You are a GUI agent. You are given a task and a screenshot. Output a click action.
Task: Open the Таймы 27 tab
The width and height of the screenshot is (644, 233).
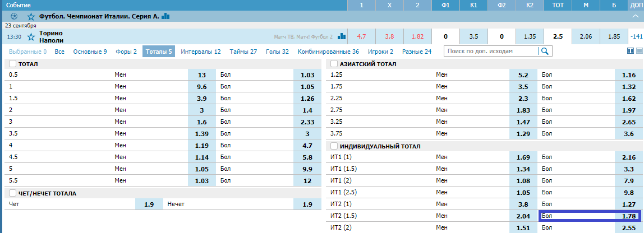pyautogui.click(x=243, y=52)
